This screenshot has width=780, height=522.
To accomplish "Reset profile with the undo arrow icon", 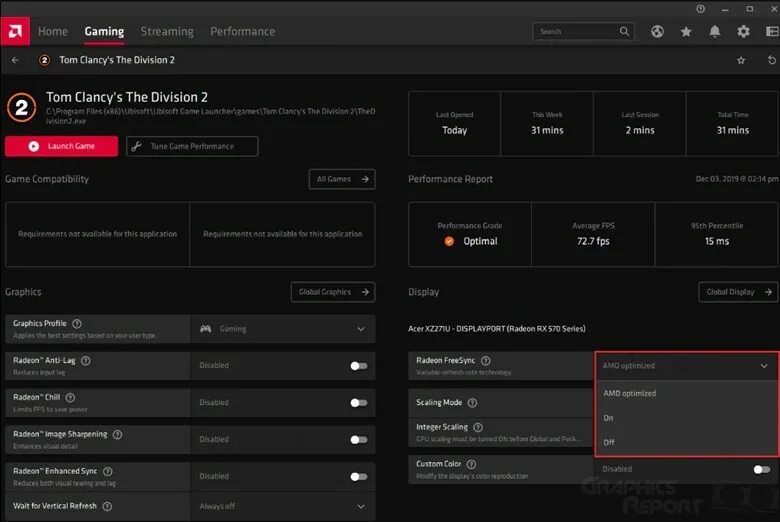I will [772, 60].
